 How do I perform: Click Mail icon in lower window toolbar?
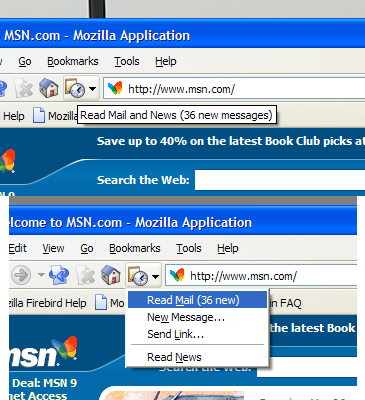tap(138, 276)
